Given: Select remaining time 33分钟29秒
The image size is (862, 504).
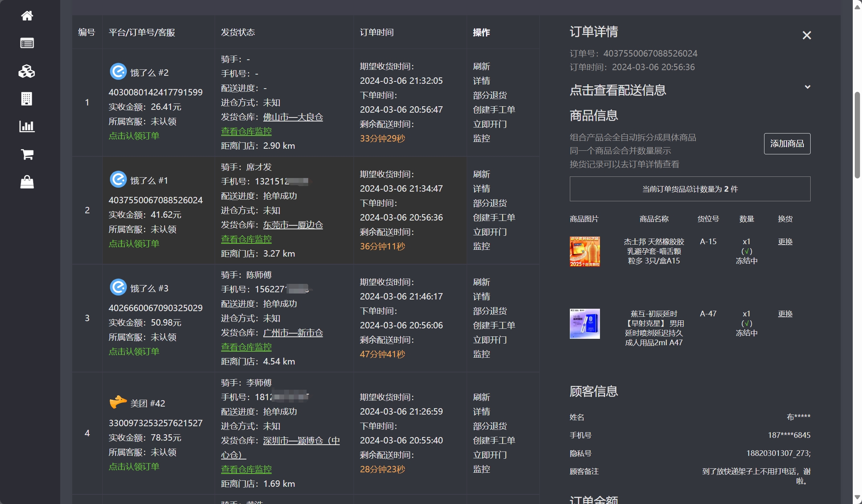Looking at the screenshot, I should pos(382,139).
